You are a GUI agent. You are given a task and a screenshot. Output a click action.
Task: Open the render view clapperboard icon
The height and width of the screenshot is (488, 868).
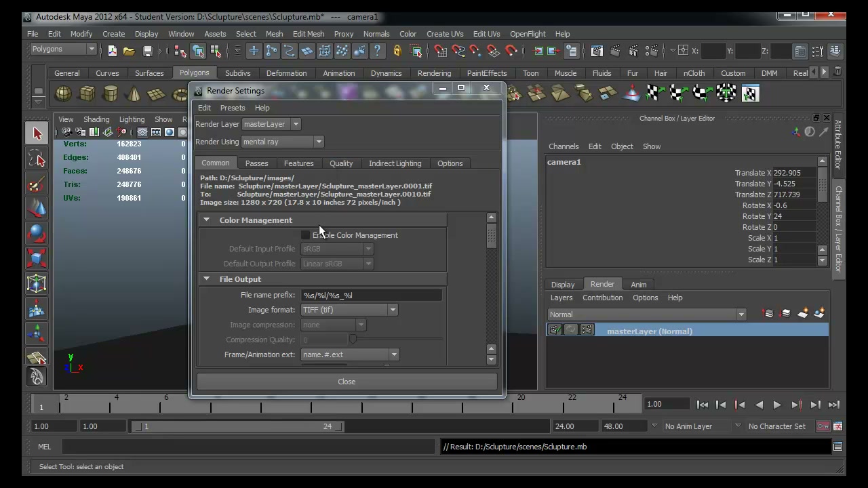point(597,50)
